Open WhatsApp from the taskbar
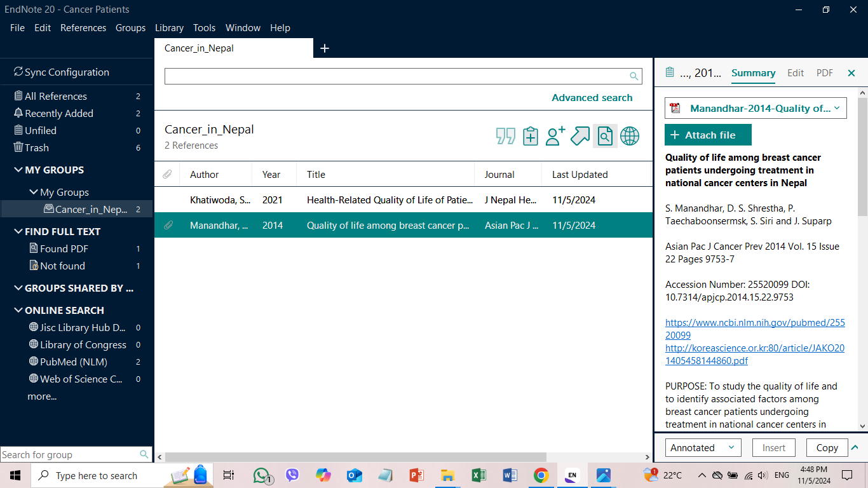This screenshot has width=868, height=488. click(262, 475)
